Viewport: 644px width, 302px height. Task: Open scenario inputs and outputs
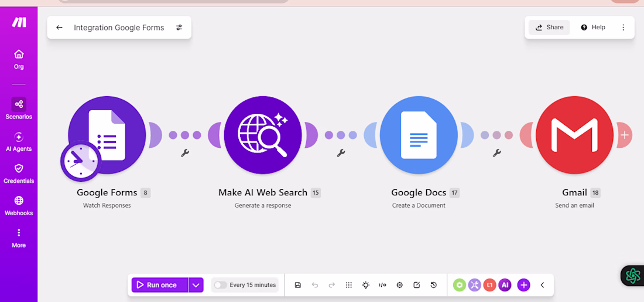(x=382, y=285)
